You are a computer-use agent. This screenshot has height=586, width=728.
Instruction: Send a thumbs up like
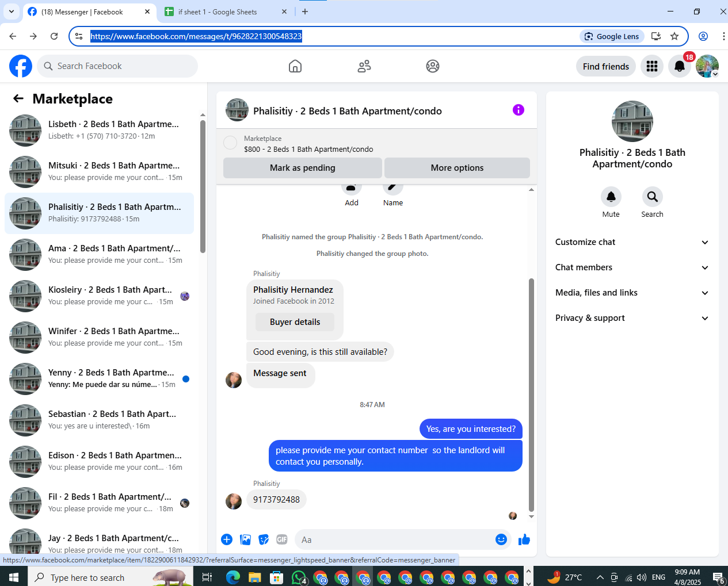pyautogui.click(x=524, y=539)
